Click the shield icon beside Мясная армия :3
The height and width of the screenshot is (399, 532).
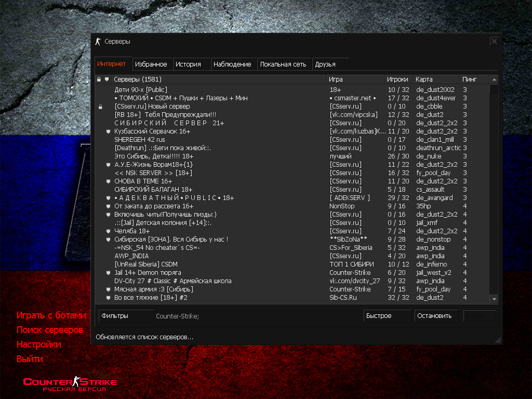[108, 289]
